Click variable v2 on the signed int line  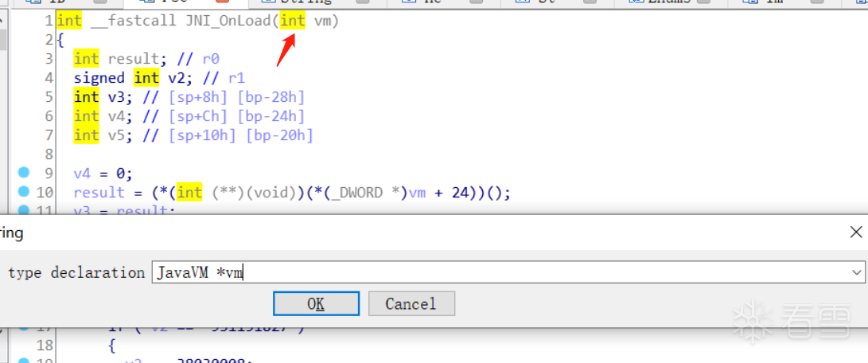[x=176, y=78]
